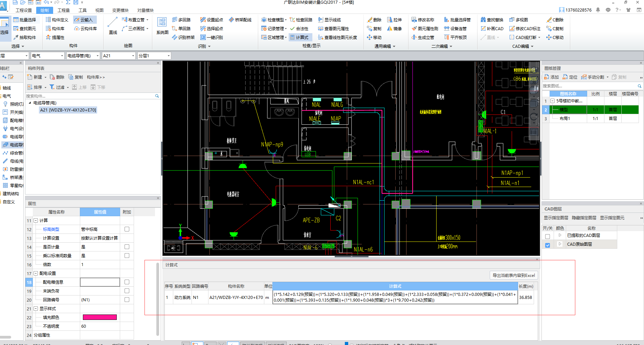The height and width of the screenshot is (345, 644).
Task: Click 隐藏指定图层 in CAD图层 panel
Action: point(584,218)
